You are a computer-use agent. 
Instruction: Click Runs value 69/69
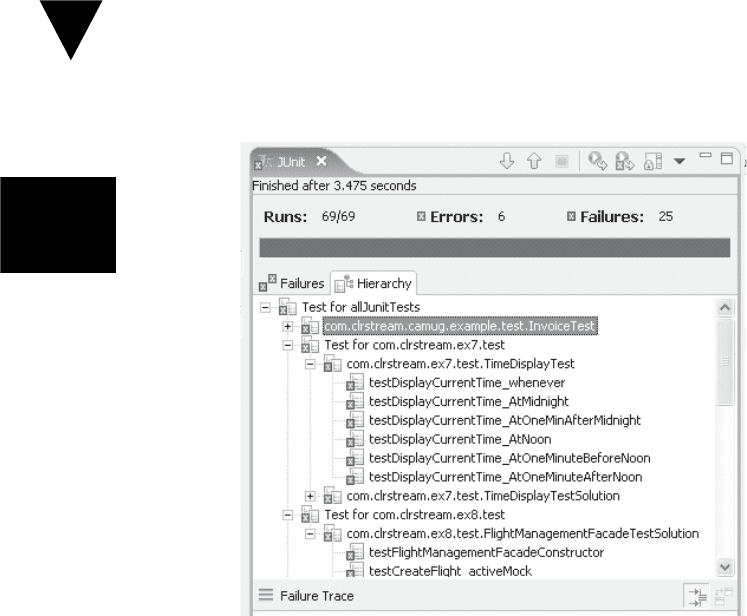click(338, 217)
